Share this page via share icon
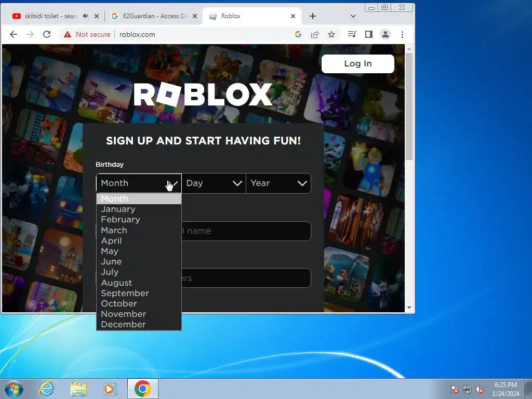Screen dimensions: 532x399 click(x=315, y=34)
